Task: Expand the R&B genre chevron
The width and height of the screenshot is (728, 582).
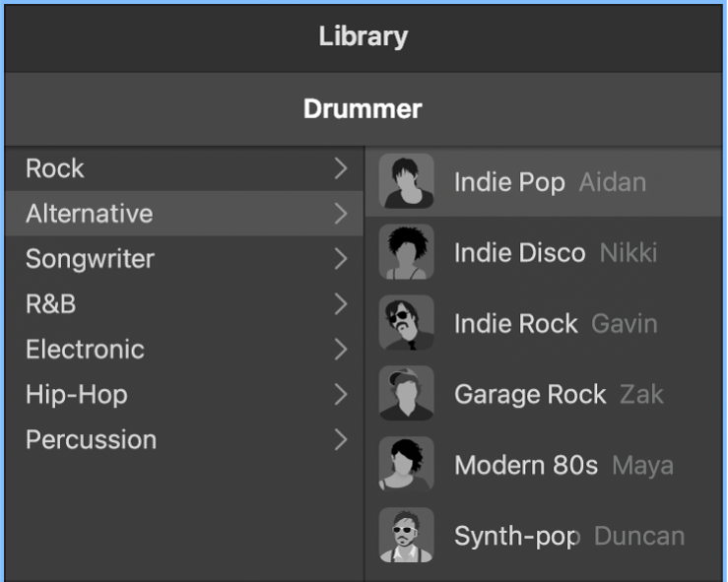Action: [341, 304]
